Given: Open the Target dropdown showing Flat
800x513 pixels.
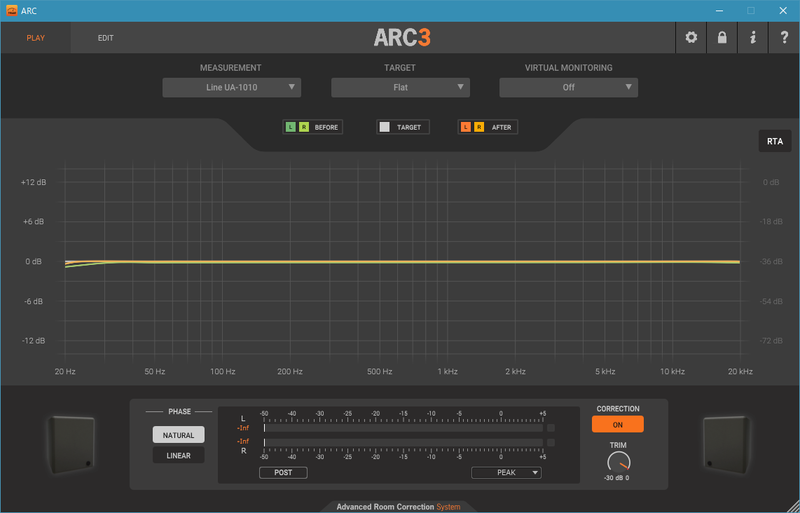Looking at the screenshot, I should [x=401, y=87].
